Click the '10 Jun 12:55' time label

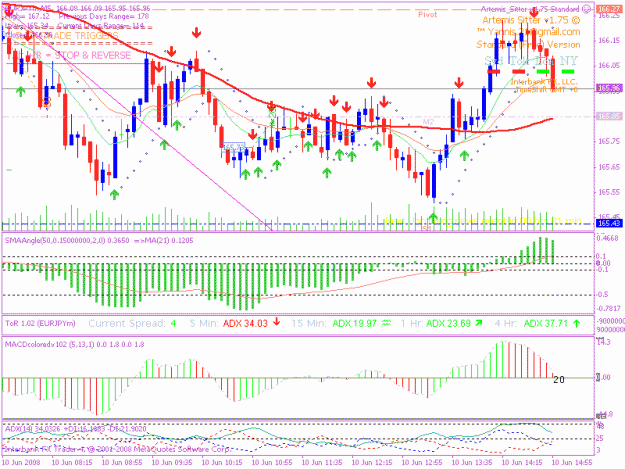pyautogui.click(x=422, y=462)
